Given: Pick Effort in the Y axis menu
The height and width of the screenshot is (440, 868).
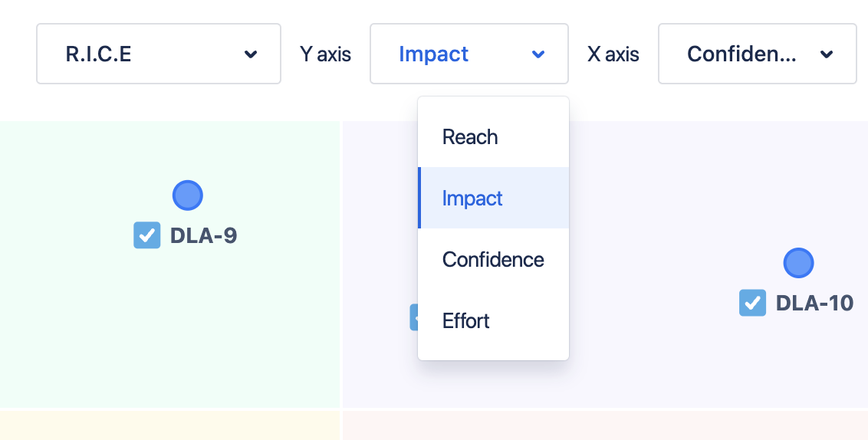Looking at the screenshot, I should click(466, 321).
